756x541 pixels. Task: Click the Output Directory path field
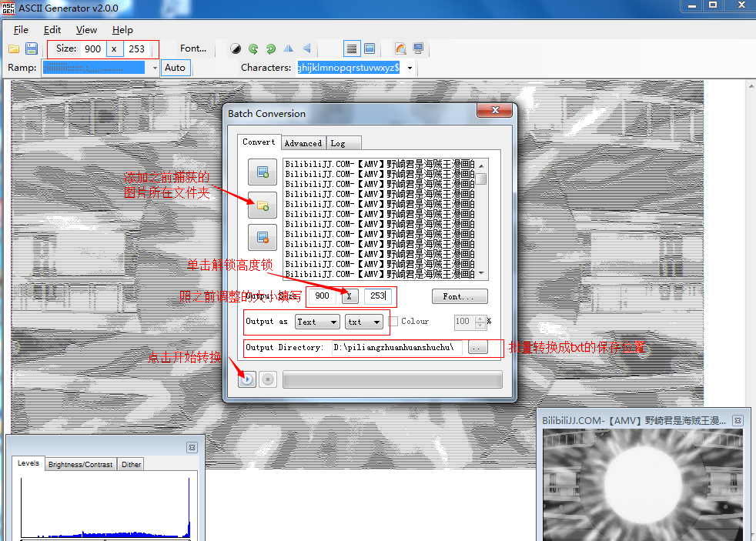click(397, 348)
